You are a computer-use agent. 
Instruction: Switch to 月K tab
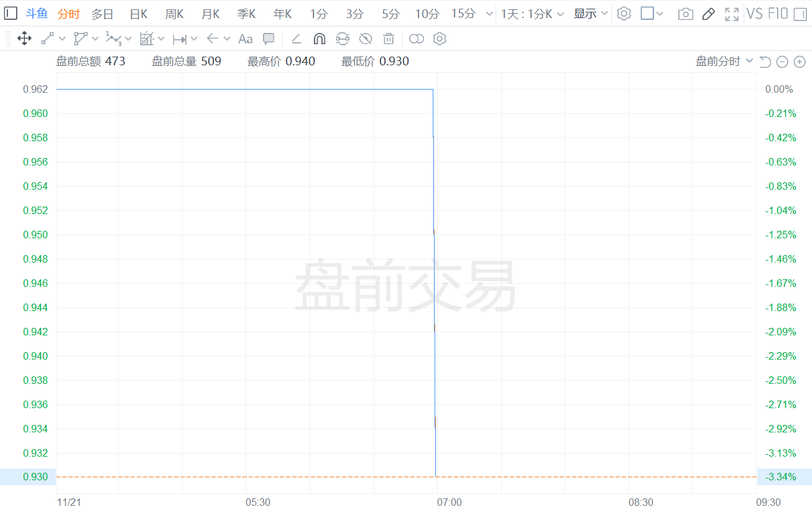click(x=211, y=14)
